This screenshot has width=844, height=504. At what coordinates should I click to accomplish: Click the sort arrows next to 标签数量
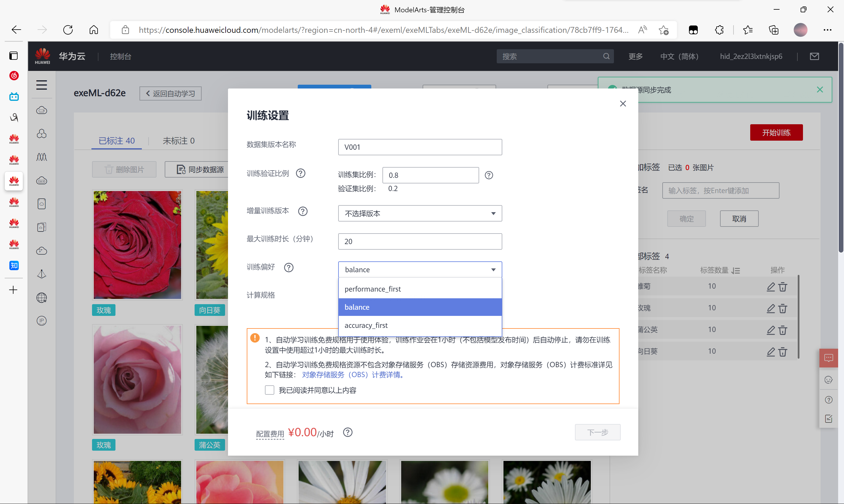click(x=736, y=270)
